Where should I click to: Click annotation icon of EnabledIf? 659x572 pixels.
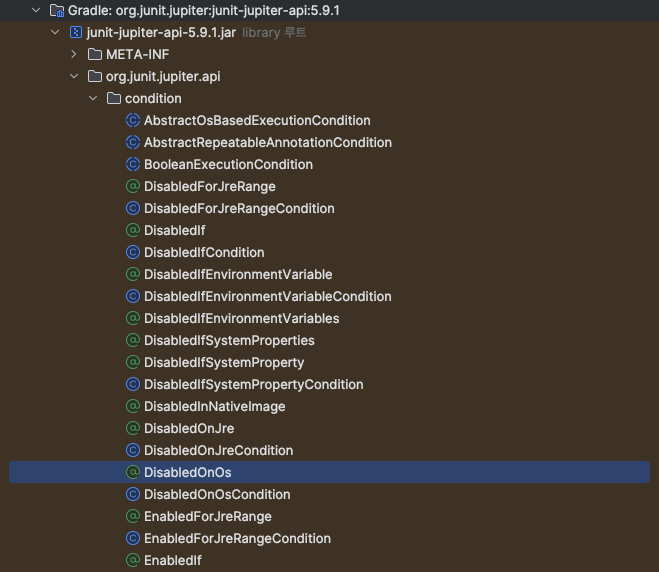pyautogui.click(x=133, y=560)
